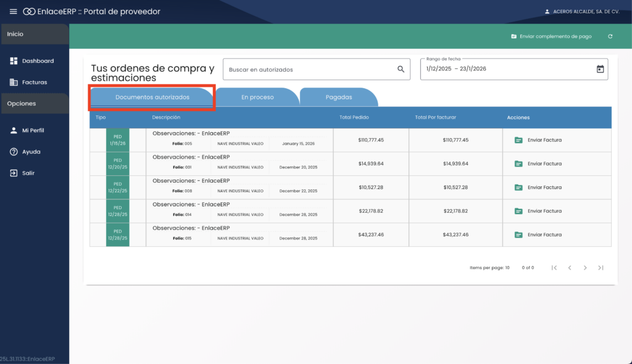Click the Buscar en autorizados search field
This screenshot has height=364, width=632.
point(317,69)
